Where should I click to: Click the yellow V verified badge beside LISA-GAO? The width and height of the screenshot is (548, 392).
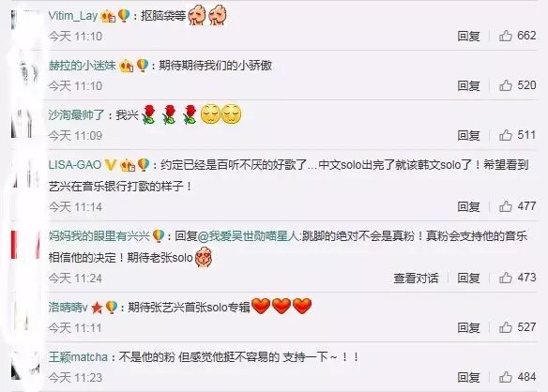tap(111, 164)
